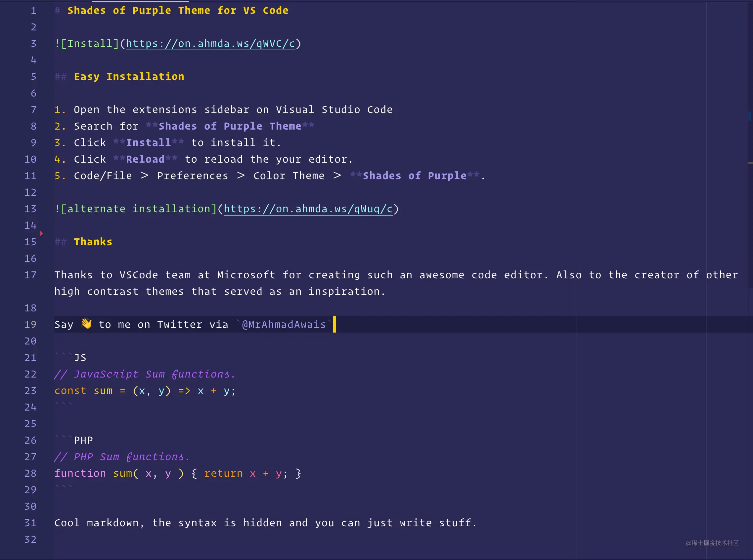
Task: Click the "[Install]" image label on line 3
Action: (x=90, y=44)
